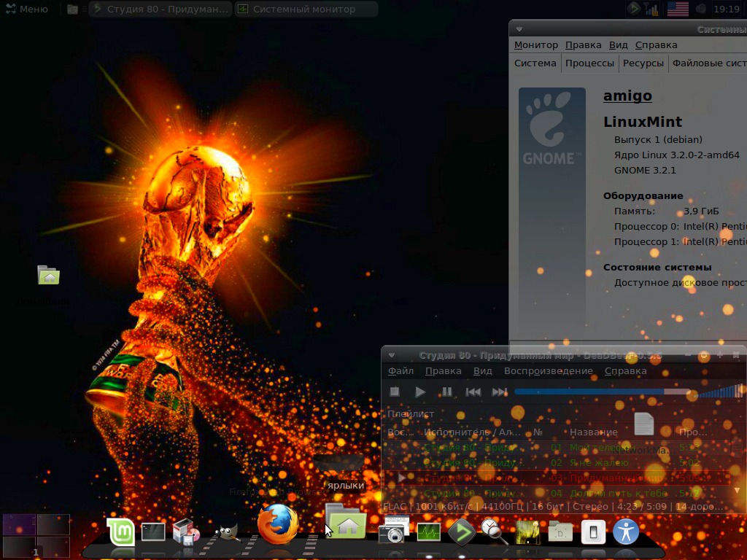
Task: Open the picture thumbnail icon in the dock
Action: pyautogui.click(x=528, y=532)
